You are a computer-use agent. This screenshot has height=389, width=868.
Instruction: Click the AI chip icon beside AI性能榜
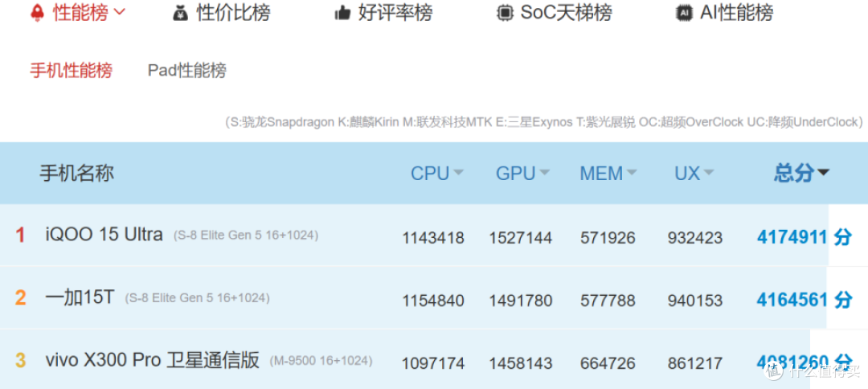(x=684, y=13)
